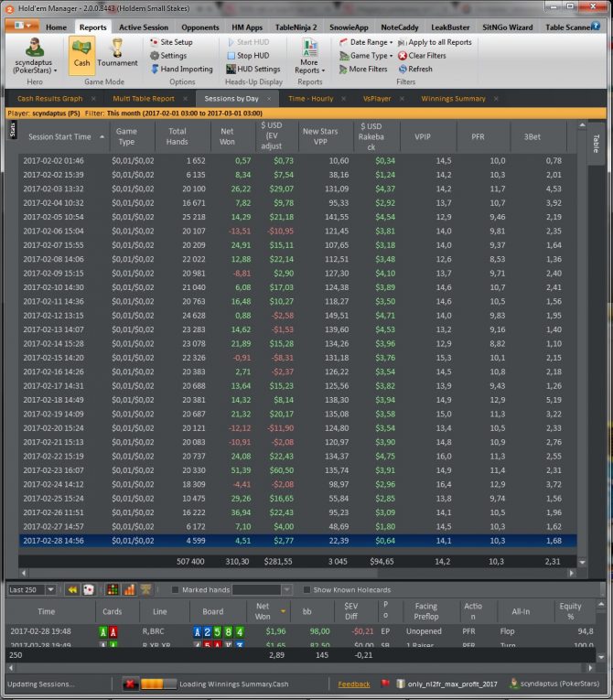Click the help question mark icon
Screen dimensions: 613x700
tap(596, 26)
